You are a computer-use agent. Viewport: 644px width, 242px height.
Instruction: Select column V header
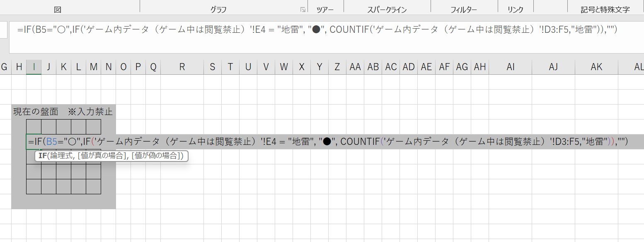[x=266, y=67]
